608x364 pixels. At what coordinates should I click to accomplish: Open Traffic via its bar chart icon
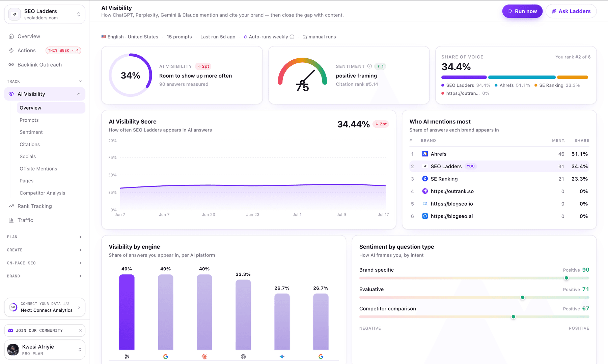coord(11,220)
